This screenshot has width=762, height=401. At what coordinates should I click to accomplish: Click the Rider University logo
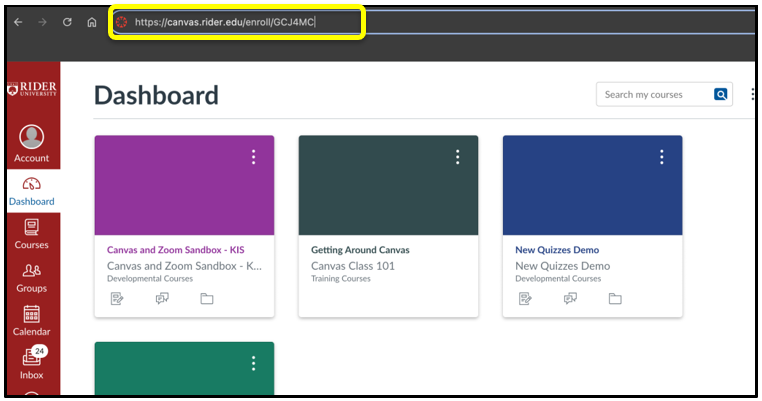tap(32, 89)
